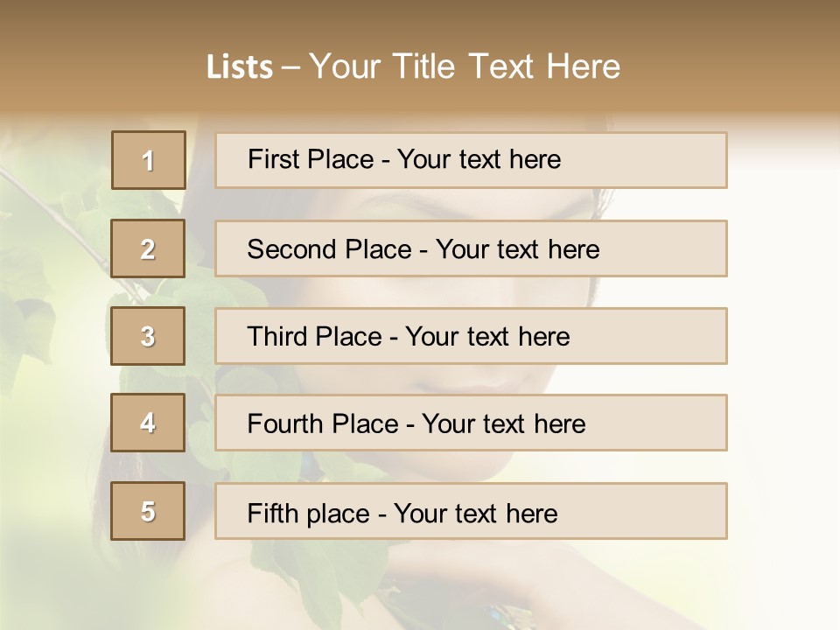The height and width of the screenshot is (630, 840).
Task: Click the Fifth place text bar
Action: click(x=471, y=511)
